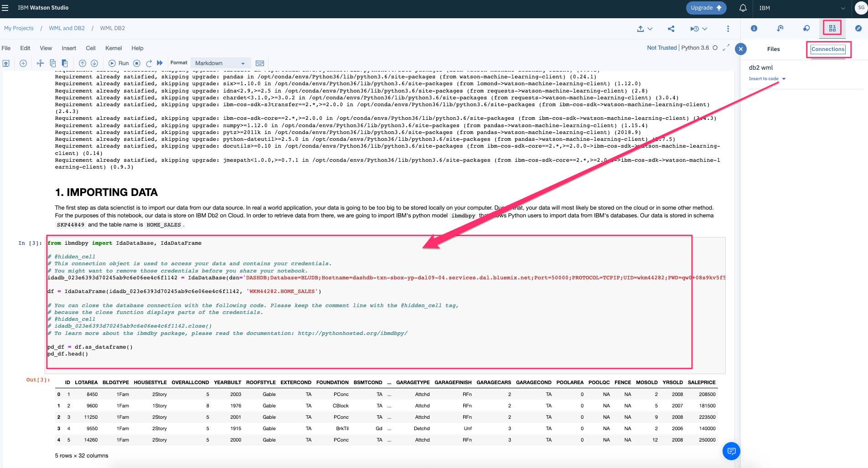
Task: Go to My Projects breadcrumb
Action: [x=19, y=28]
